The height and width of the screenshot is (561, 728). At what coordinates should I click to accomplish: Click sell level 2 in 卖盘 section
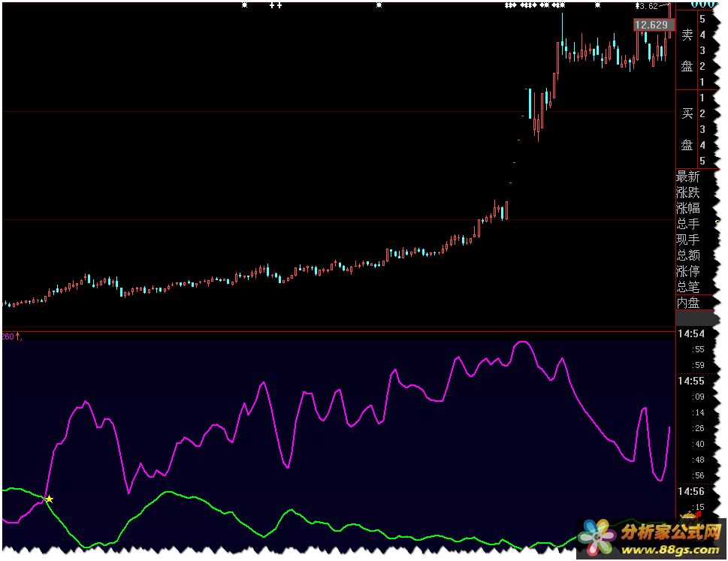[702, 66]
